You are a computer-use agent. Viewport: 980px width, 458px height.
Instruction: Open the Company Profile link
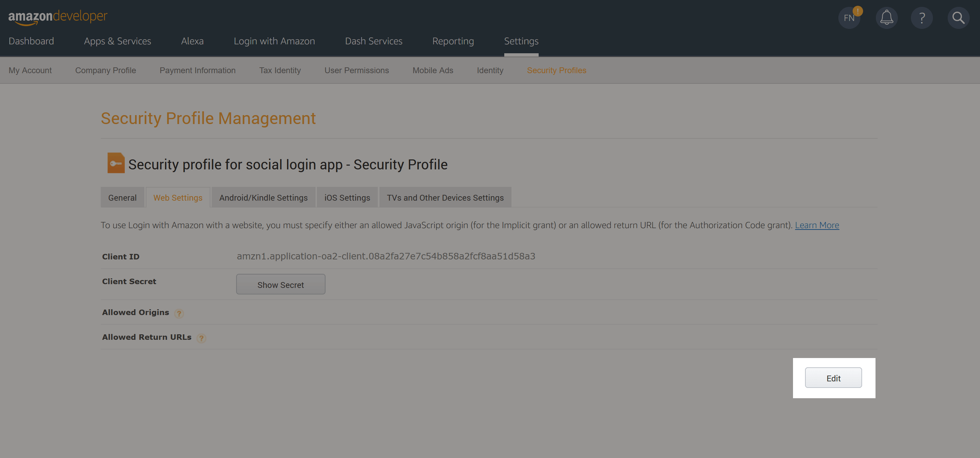coord(106,70)
